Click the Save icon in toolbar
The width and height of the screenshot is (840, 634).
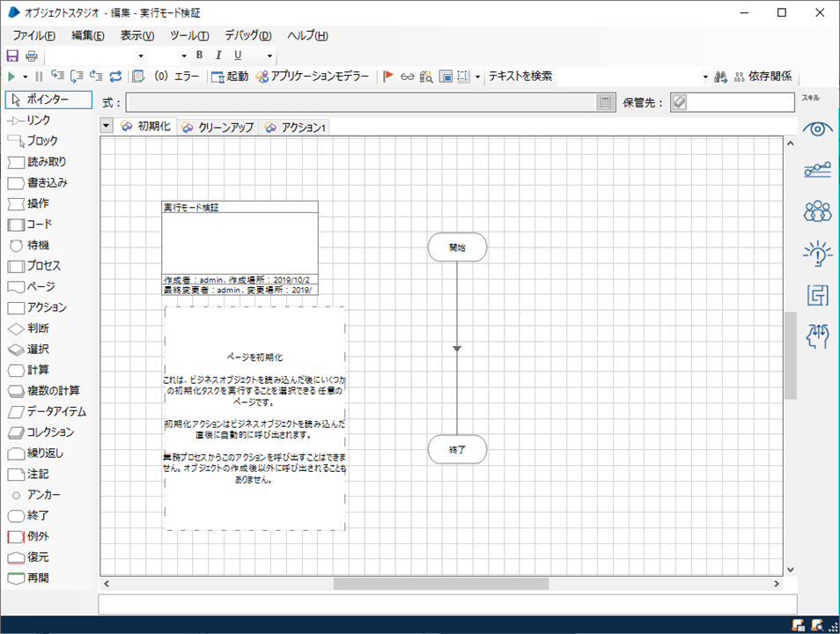(x=12, y=55)
